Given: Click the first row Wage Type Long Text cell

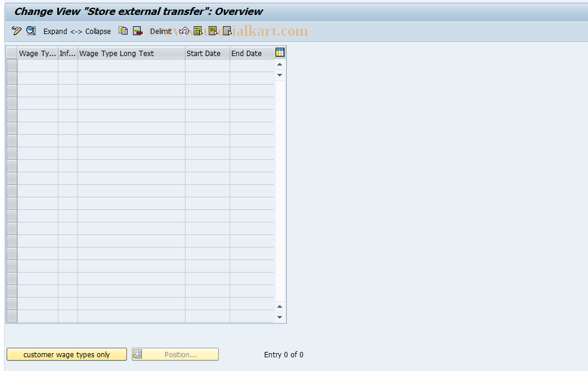Looking at the screenshot, I should coord(131,66).
